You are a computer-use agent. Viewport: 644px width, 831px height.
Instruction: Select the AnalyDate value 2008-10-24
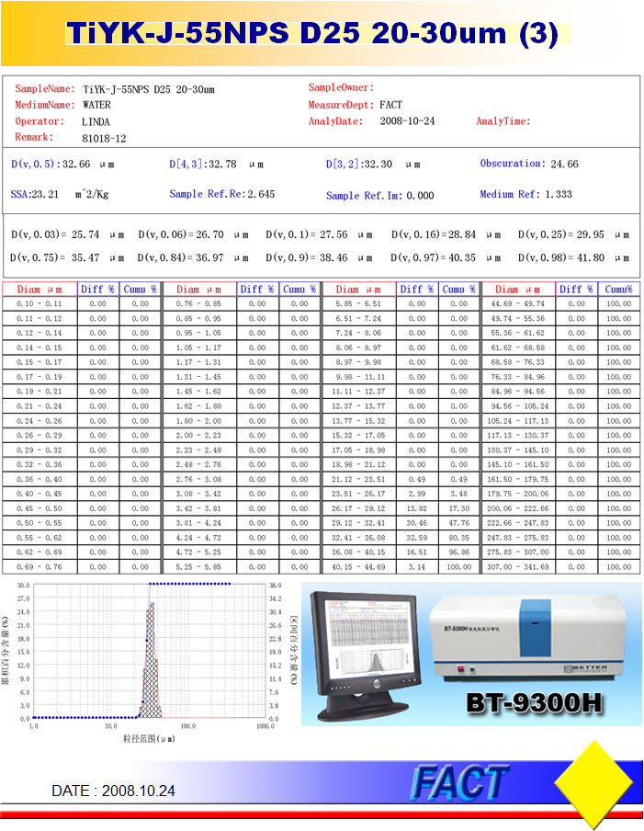[x=407, y=121]
